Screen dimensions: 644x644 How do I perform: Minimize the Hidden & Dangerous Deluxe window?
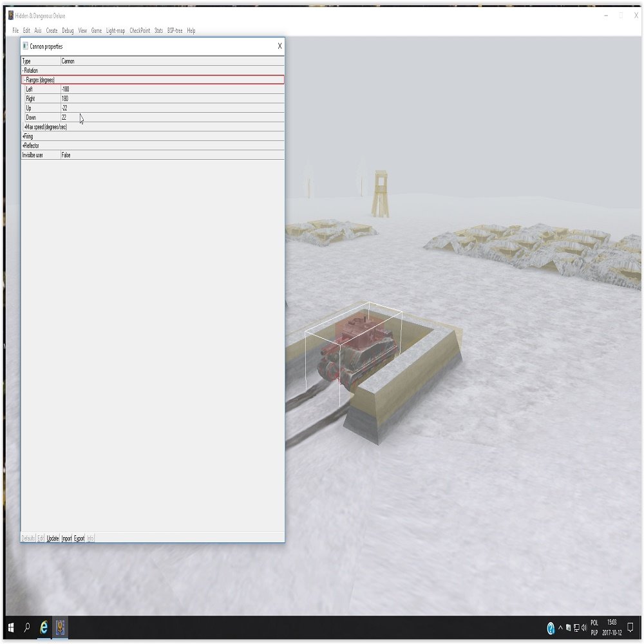606,15
